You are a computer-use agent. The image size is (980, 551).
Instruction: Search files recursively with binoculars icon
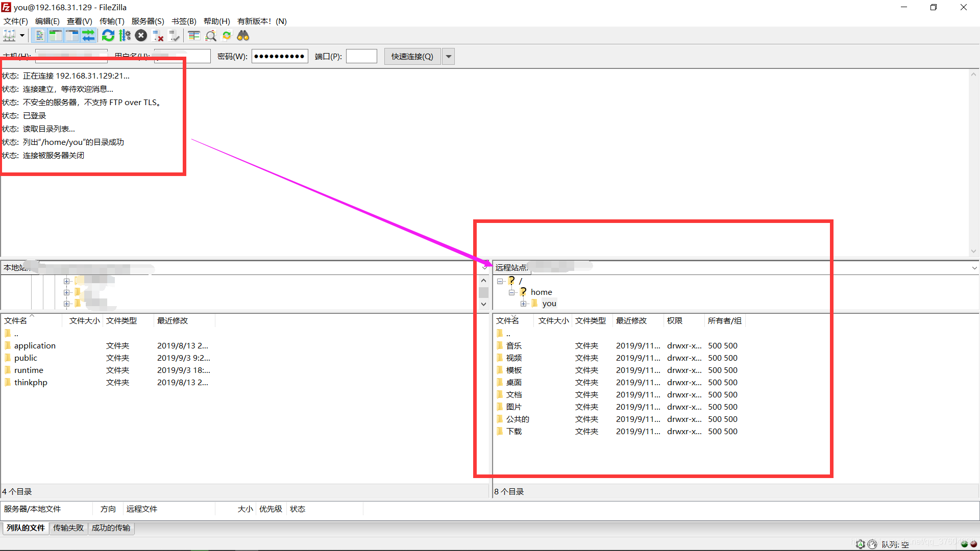coord(243,36)
